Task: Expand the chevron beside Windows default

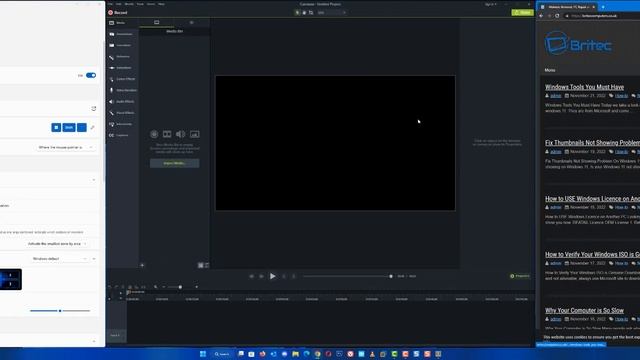Action: pos(94,259)
